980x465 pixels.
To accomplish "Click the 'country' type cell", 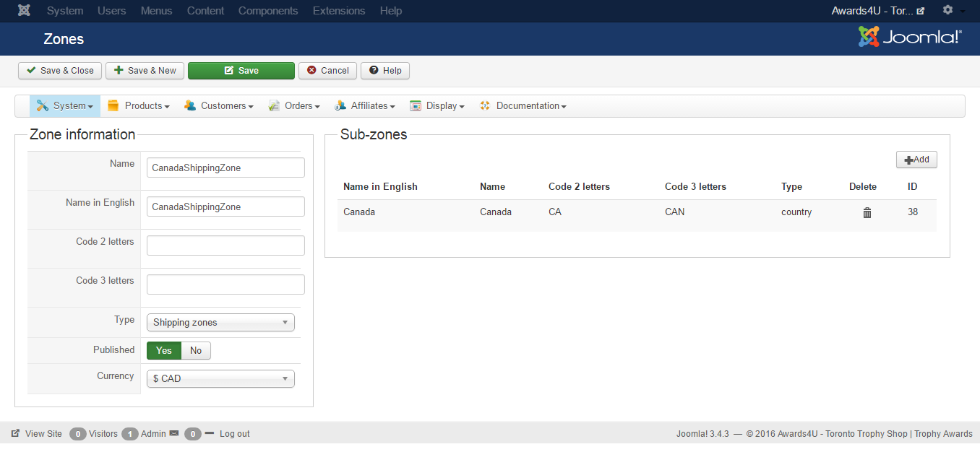I will (796, 212).
